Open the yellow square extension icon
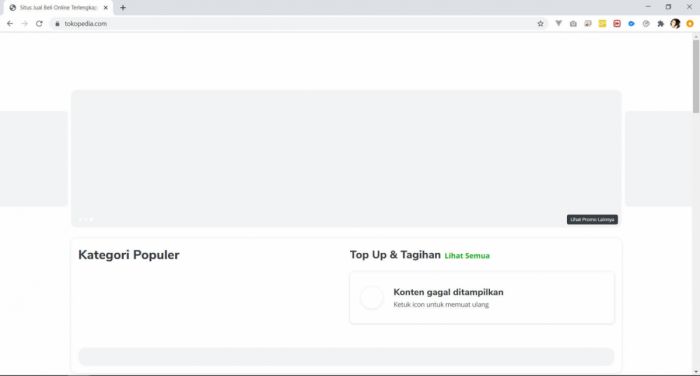 pos(602,24)
